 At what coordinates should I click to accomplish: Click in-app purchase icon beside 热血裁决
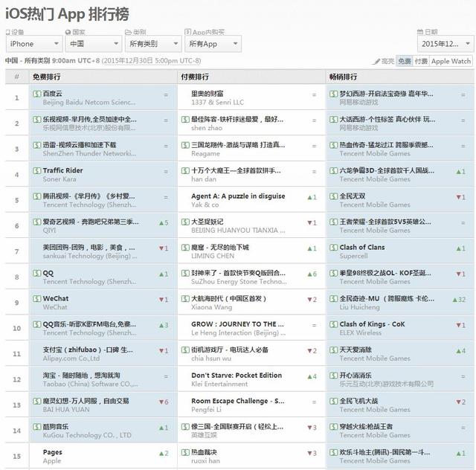pos(185,452)
